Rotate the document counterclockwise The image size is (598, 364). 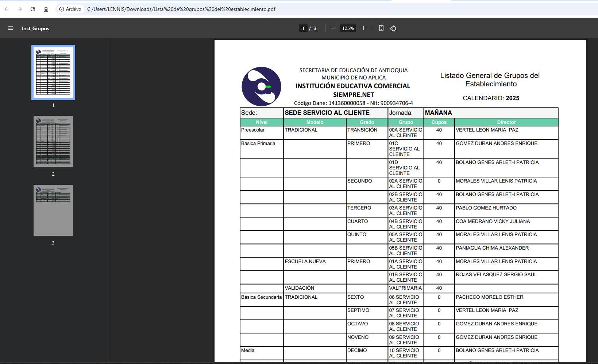point(393,28)
